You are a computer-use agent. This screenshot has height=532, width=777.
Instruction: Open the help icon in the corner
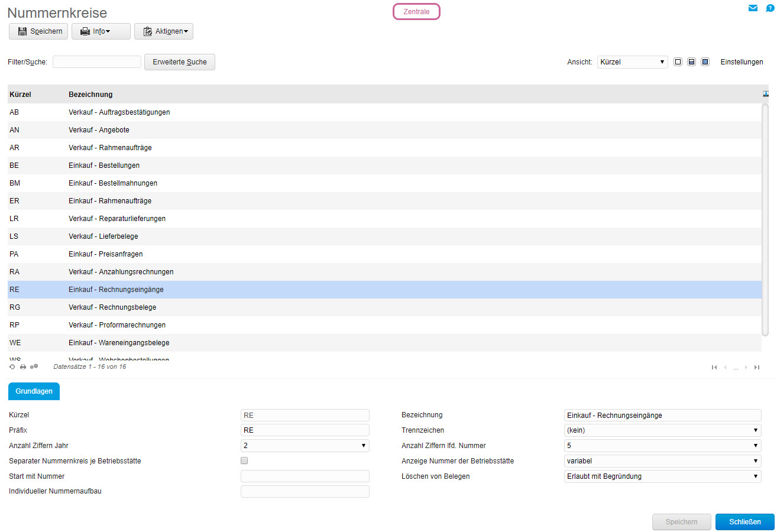(x=770, y=8)
